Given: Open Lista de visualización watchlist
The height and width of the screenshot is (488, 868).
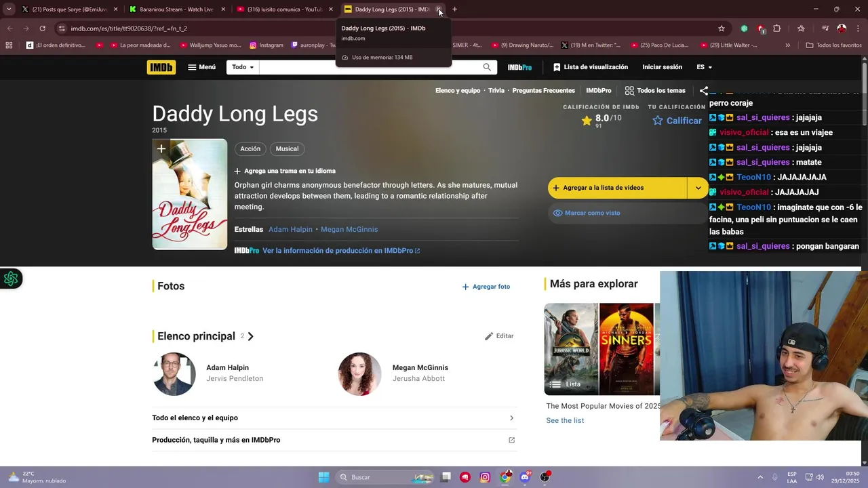Looking at the screenshot, I should click(591, 67).
